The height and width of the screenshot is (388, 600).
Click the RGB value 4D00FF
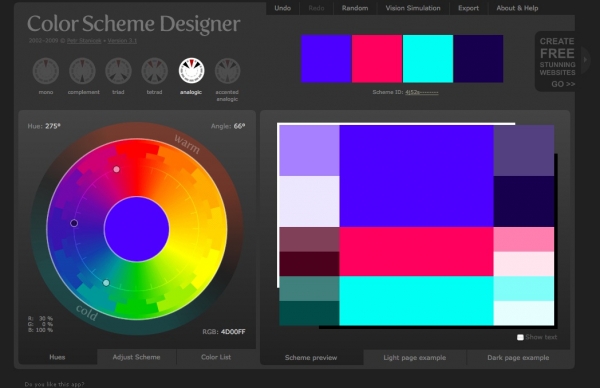233,332
